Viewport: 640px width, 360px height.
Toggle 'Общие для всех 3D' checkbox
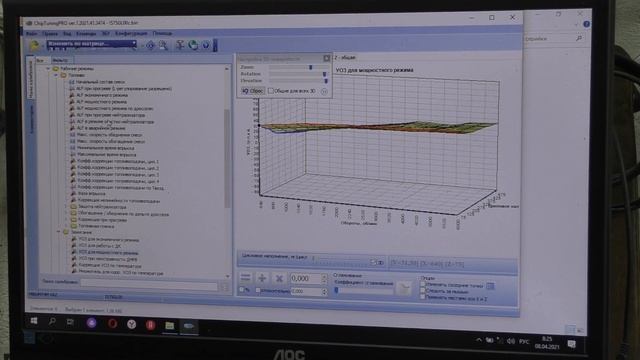(271, 91)
